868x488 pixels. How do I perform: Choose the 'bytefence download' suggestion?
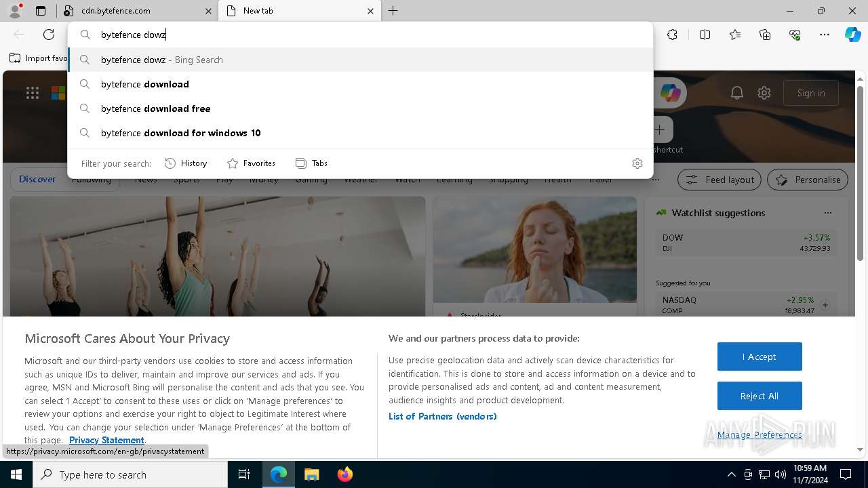pyautogui.click(x=360, y=84)
